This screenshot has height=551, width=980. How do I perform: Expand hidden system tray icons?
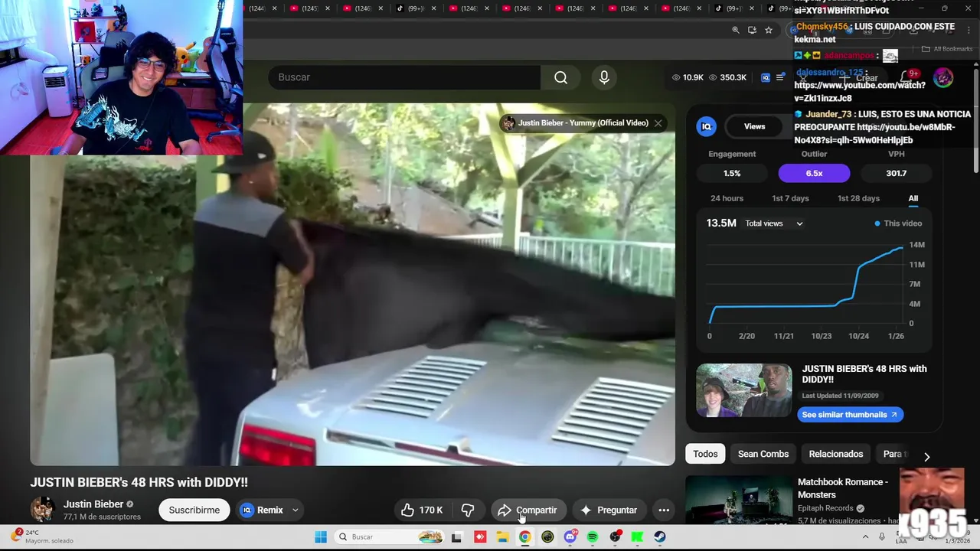(x=865, y=537)
